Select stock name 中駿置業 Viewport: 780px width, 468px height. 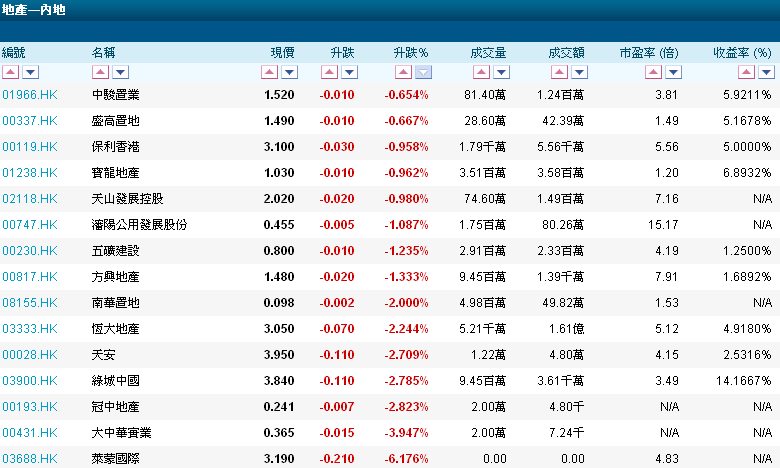tap(115, 94)
